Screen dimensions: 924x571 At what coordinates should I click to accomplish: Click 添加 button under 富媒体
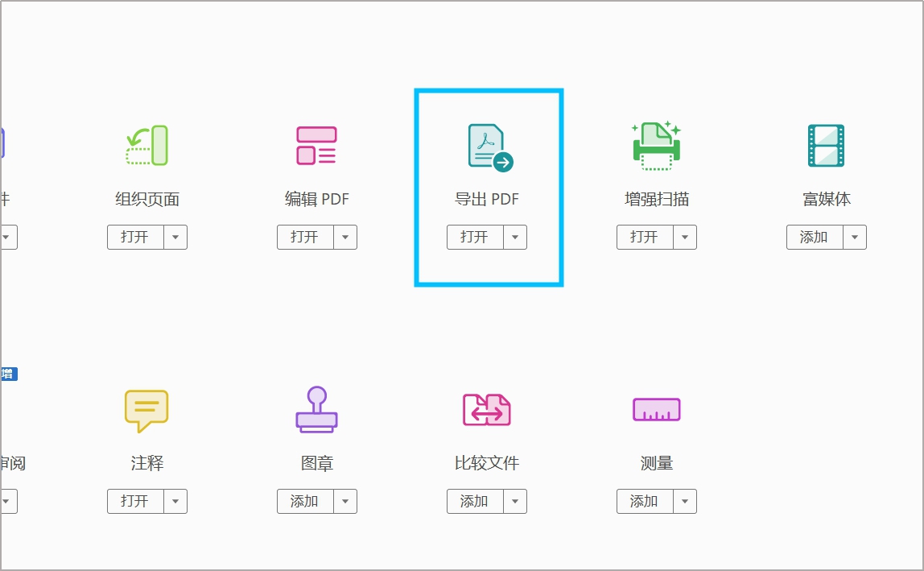point(815,237)
